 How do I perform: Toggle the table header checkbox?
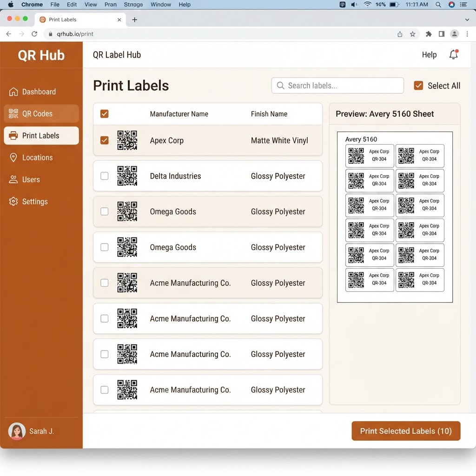[105, 114]
